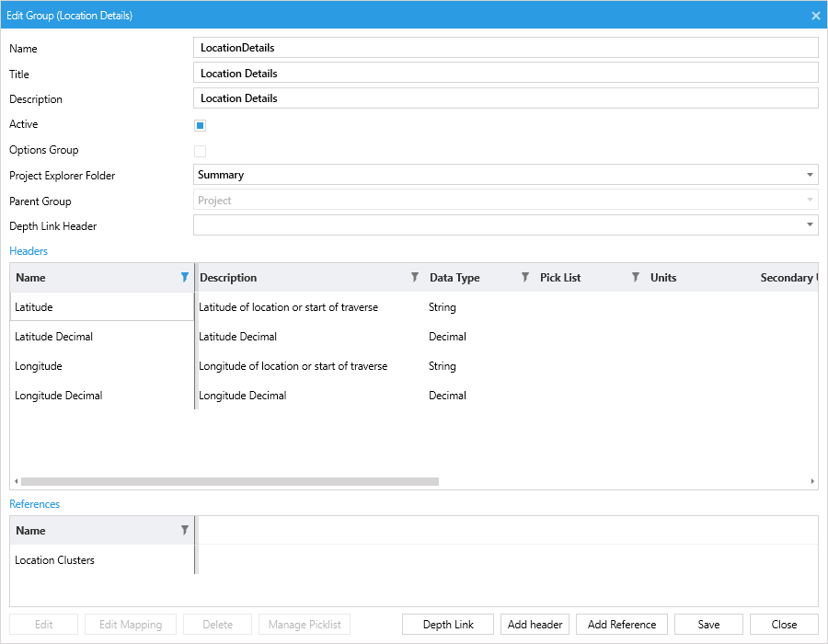Enable the Options Group checkbox
The height and width of the screenshot is (644, 828).
tap(201, 152)
